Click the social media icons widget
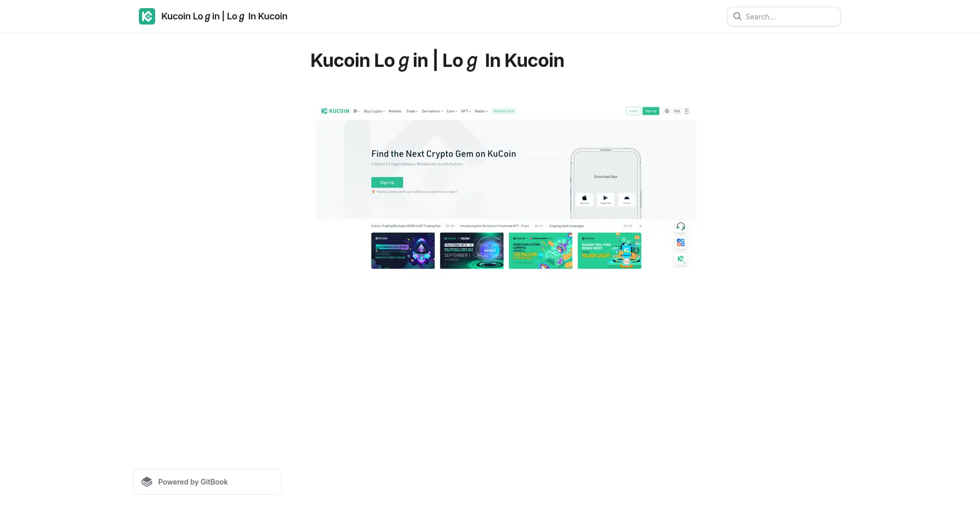 (x=681, y=243)
